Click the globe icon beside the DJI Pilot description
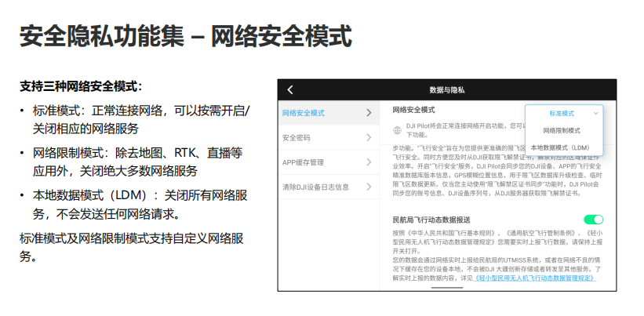 [397, 130]
